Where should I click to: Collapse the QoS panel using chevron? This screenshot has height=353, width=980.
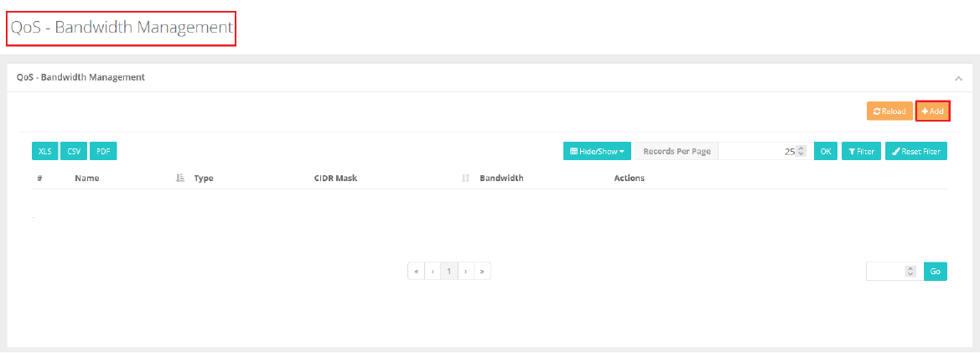point(958,78)
